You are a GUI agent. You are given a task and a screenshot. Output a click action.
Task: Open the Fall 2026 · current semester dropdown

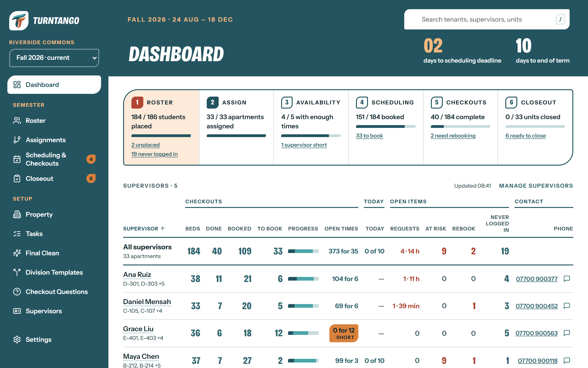click(x=54, y=58)
